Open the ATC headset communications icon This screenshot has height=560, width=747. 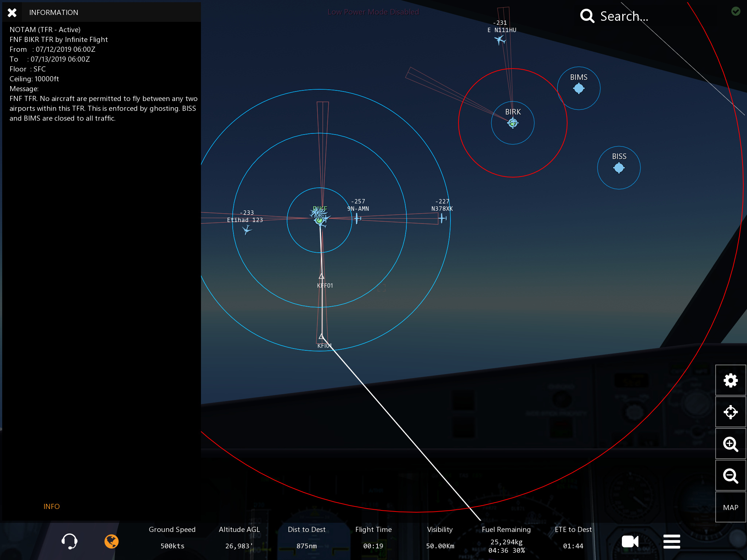[69, 541]
